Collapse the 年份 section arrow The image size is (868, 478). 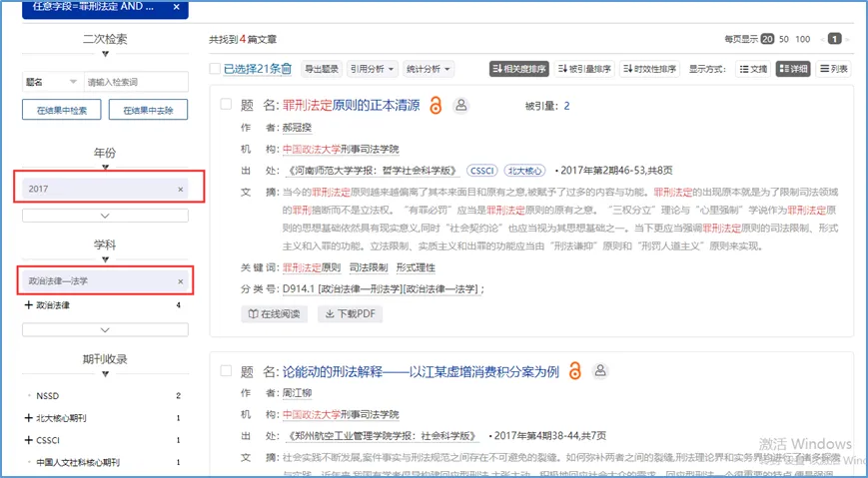pos(105,167)
